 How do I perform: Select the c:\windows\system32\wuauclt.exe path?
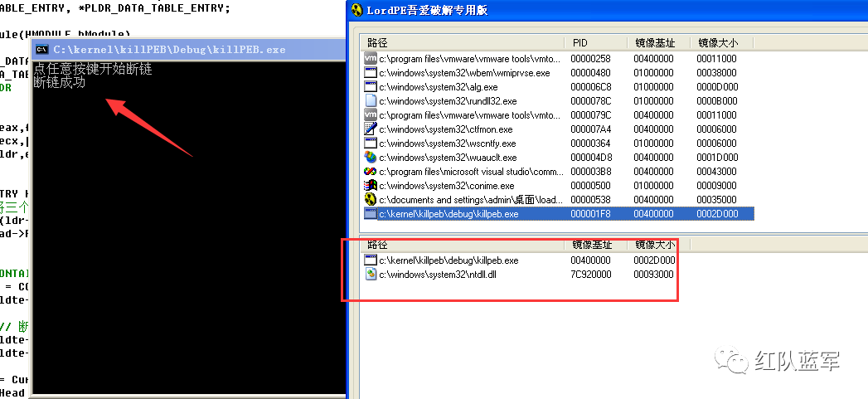(448, 158)
